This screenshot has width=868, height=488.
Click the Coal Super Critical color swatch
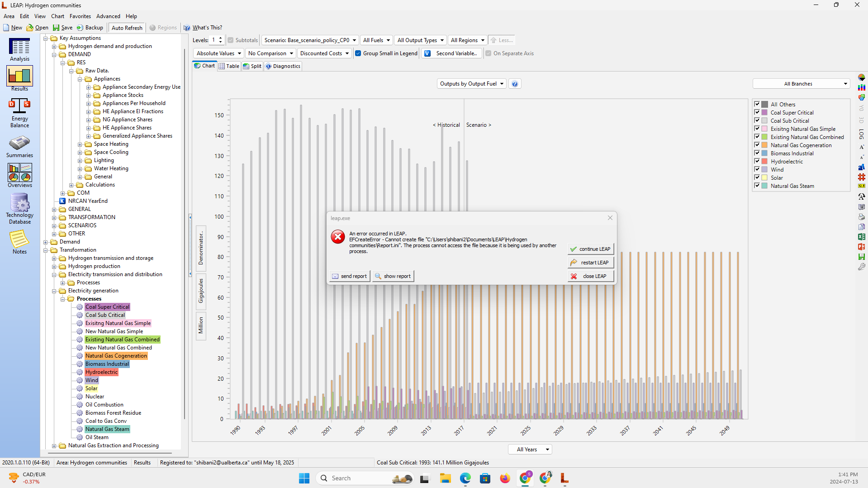tap(764, 113)
